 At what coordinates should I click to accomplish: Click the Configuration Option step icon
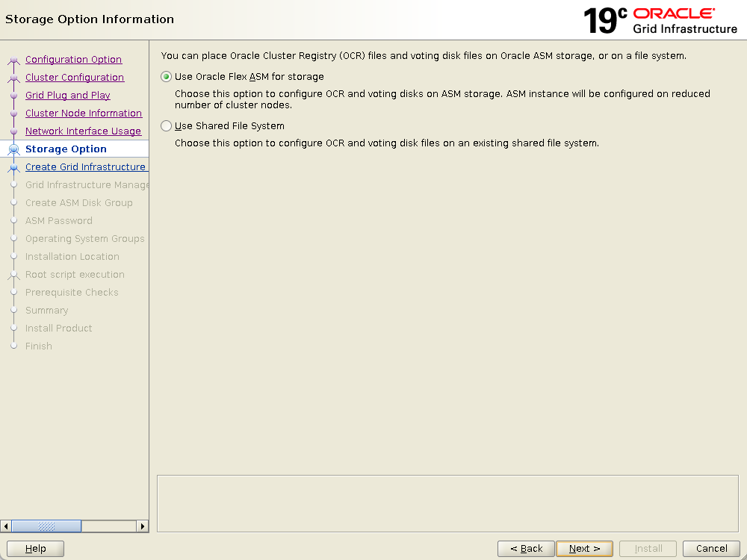(x=13, y=60)
